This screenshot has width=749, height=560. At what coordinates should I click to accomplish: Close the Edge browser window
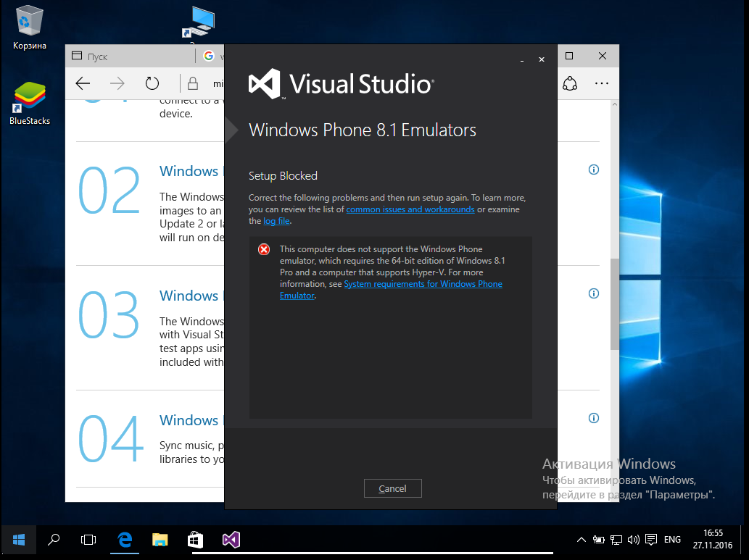click(x=603, y=56)
